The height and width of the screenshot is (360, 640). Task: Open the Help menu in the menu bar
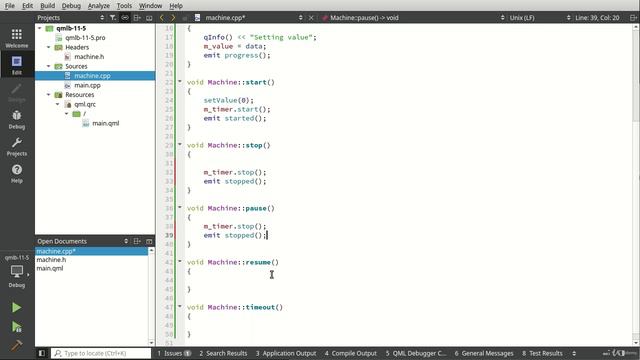point(176,6)
